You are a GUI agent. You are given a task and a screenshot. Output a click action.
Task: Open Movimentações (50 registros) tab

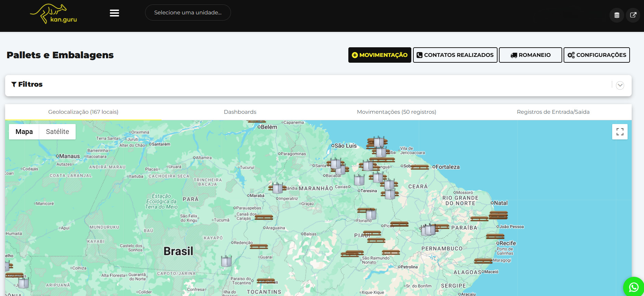[396, 112]
